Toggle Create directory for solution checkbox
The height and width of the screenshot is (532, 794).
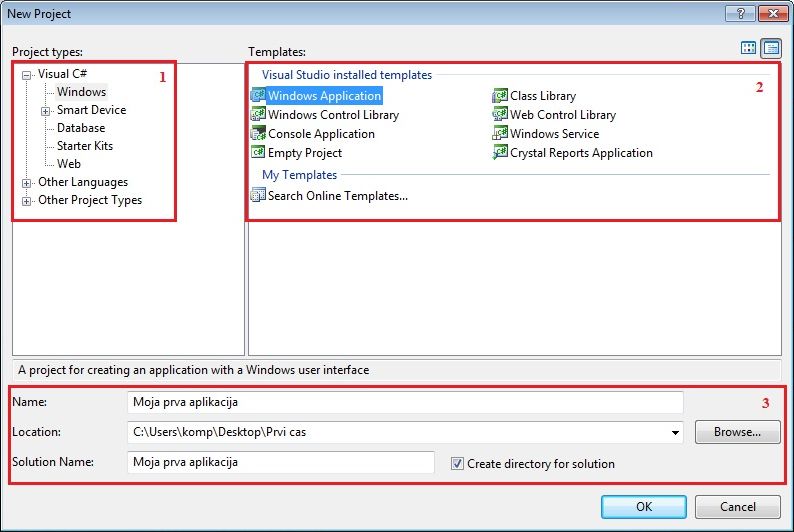click(457, 464)
